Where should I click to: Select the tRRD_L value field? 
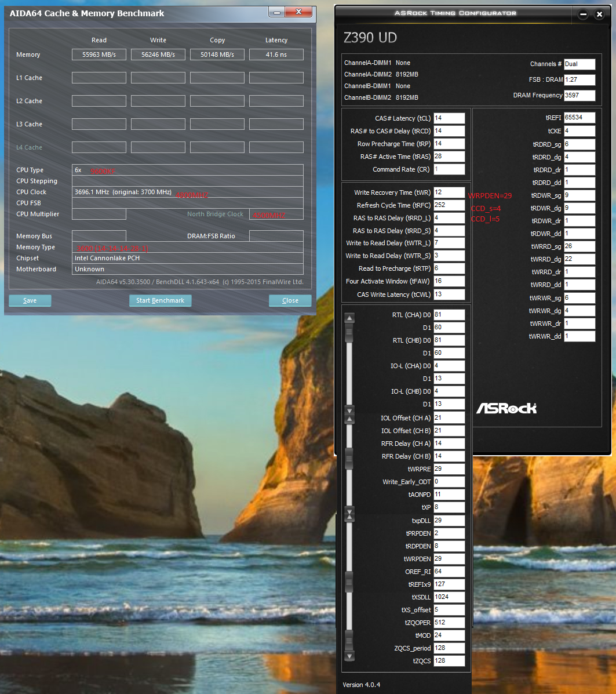click(x=449, y=218)
